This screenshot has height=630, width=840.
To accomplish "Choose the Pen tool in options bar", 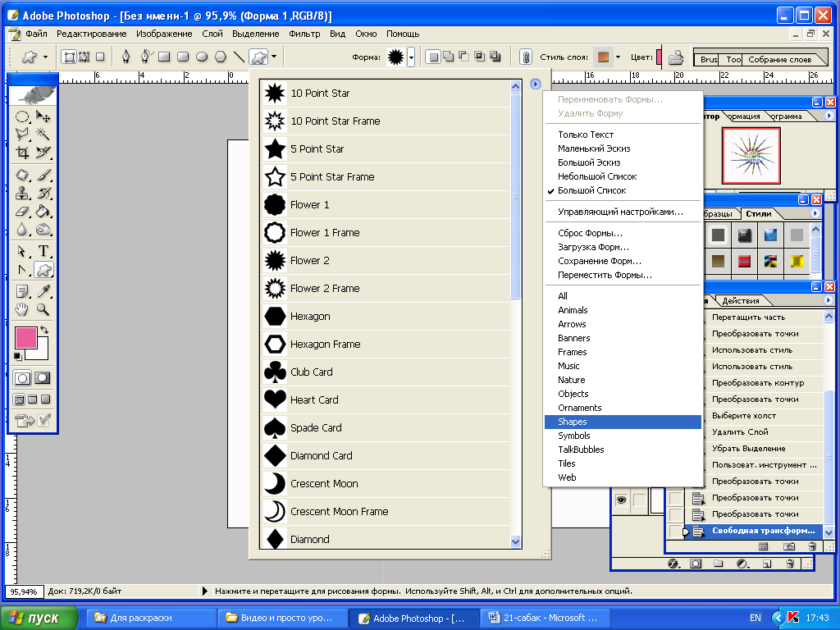I will [126, 57].
